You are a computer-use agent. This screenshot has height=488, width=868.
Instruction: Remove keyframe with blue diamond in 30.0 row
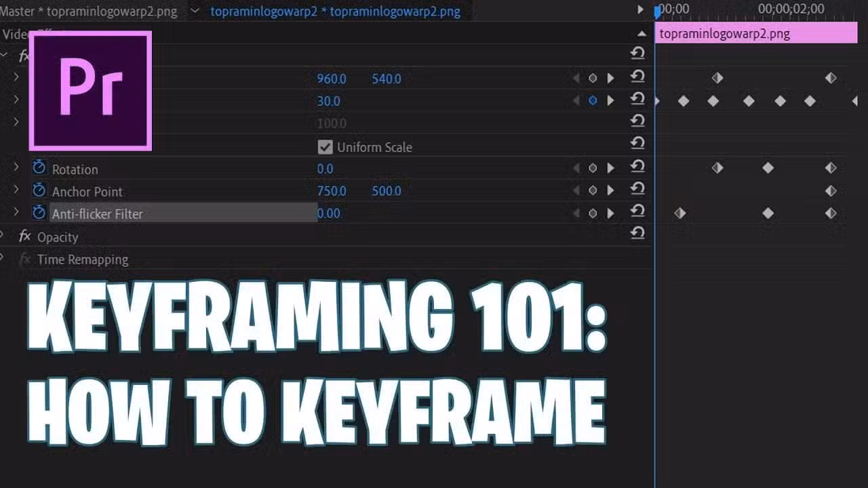pyautogui.click(x=593, y=100)
